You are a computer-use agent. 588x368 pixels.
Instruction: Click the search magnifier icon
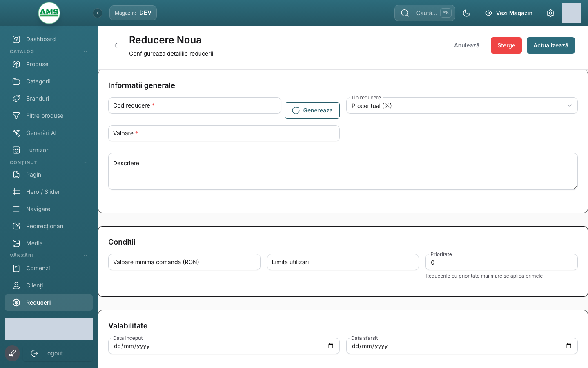pos(405,13)
